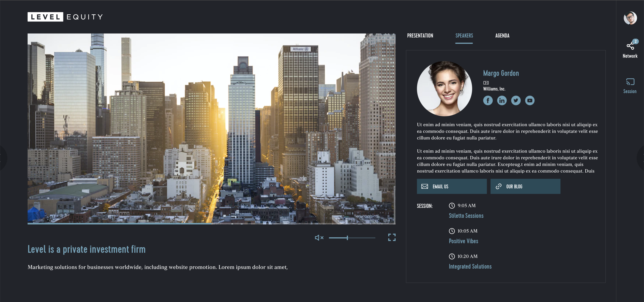This screenshot has height=302, width=644.
Task: Click the Twitter icon for Margo Gordon
Action: coord(515,100)
